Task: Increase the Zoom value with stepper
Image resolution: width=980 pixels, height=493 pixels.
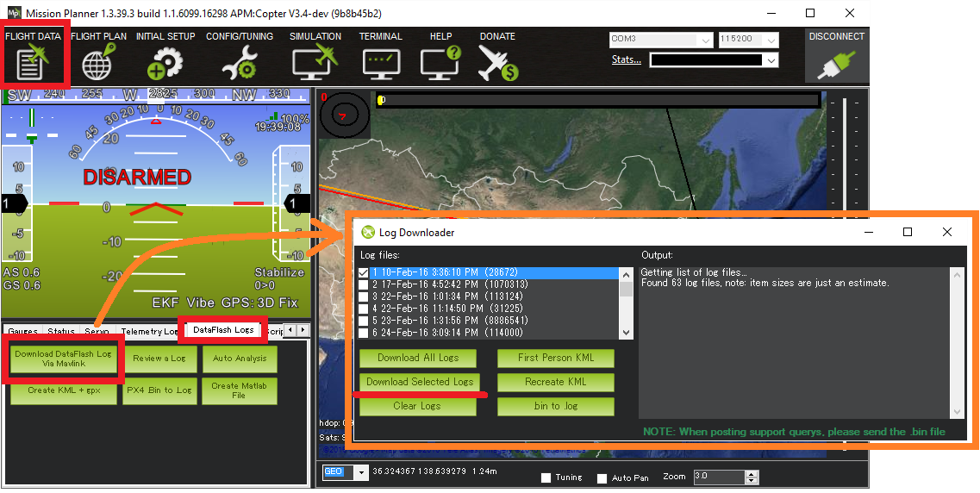Action: [x=752, y=473]
